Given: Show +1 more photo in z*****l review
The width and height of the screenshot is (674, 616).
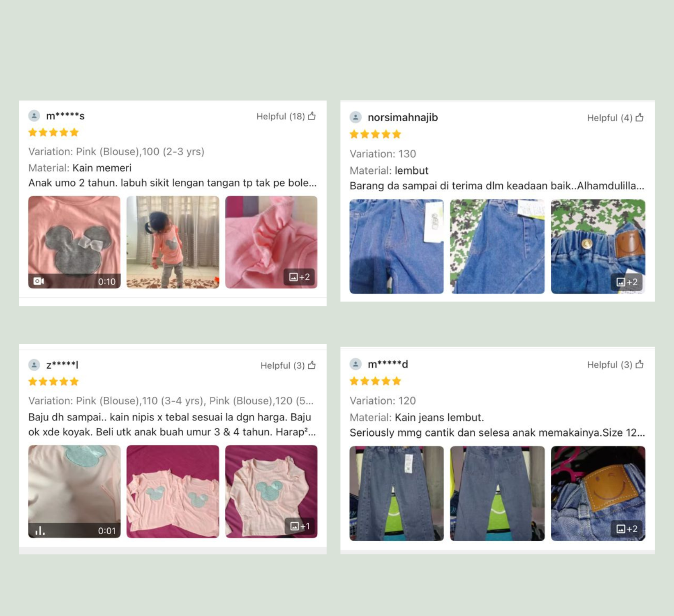Looking at the screenshot, I should (x=300, y=526).
